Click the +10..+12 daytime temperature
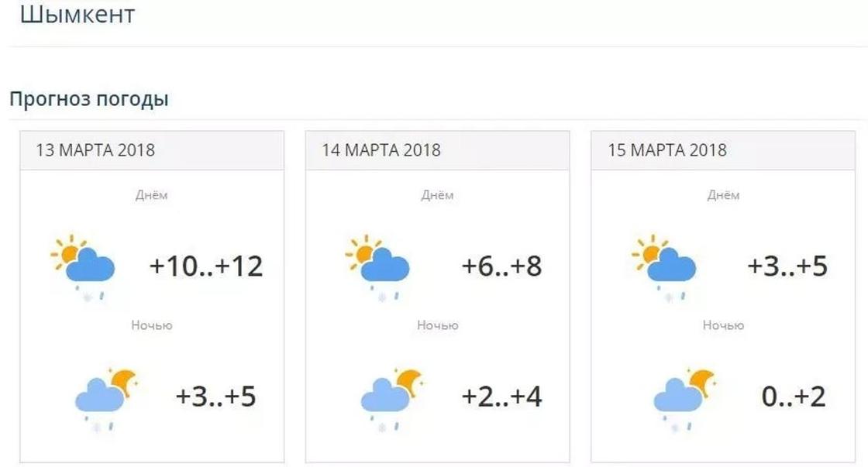Screen dimensions: 868x467 (206, 266)
